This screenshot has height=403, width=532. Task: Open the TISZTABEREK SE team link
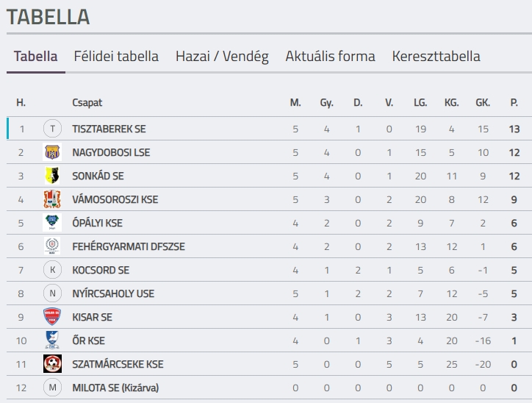pos(109,129)
